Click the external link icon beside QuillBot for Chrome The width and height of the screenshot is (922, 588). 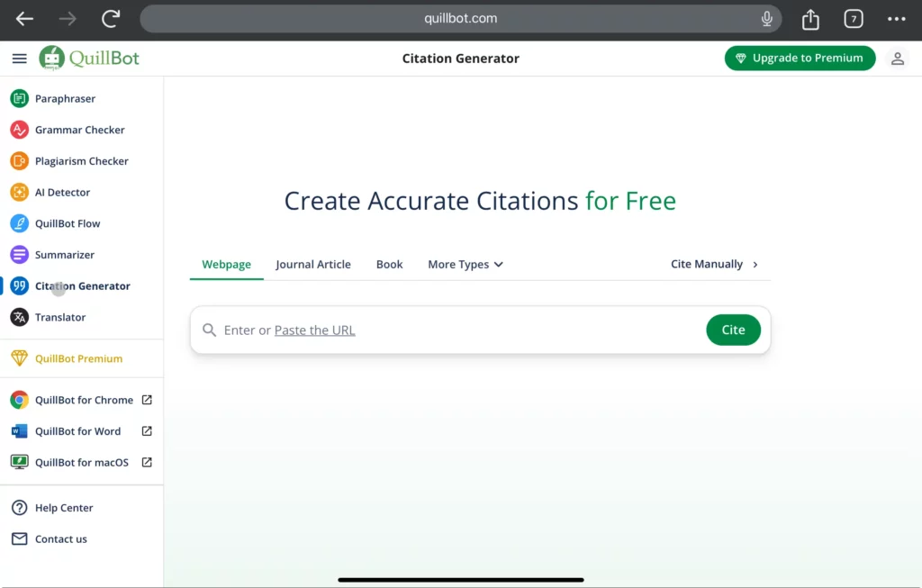click(x=147, y=400)
